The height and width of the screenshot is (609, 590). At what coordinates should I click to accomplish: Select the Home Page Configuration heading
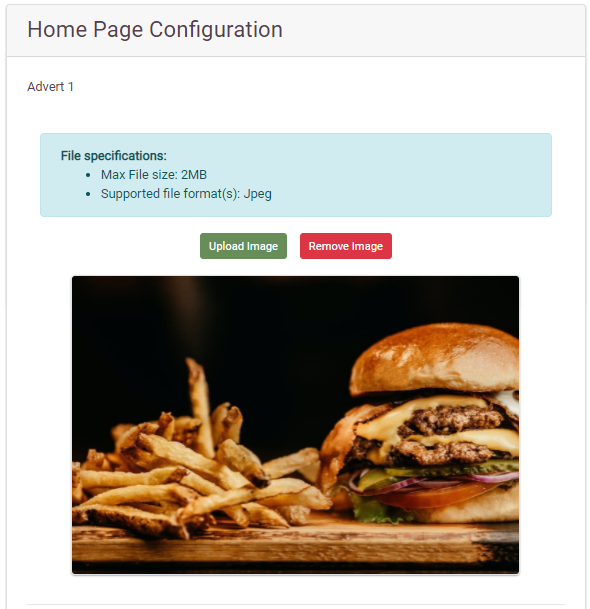pyautogui.click(x=155, y=30)
